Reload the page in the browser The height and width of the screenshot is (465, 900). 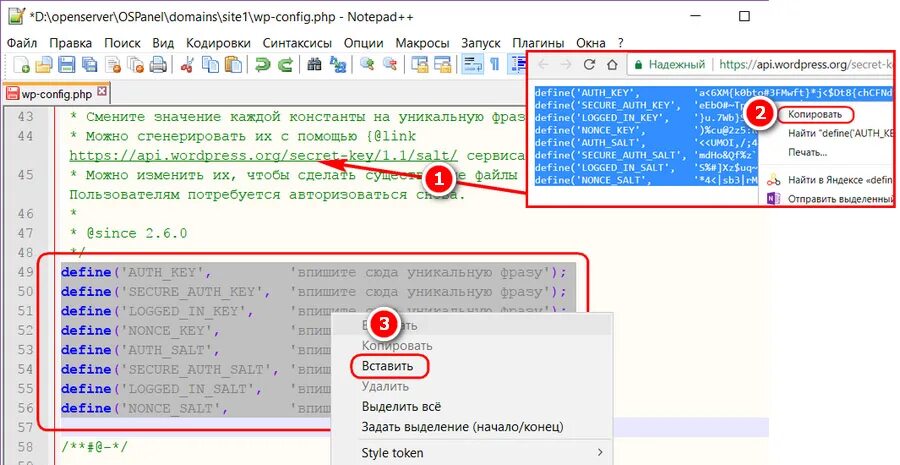click(589, 64)
